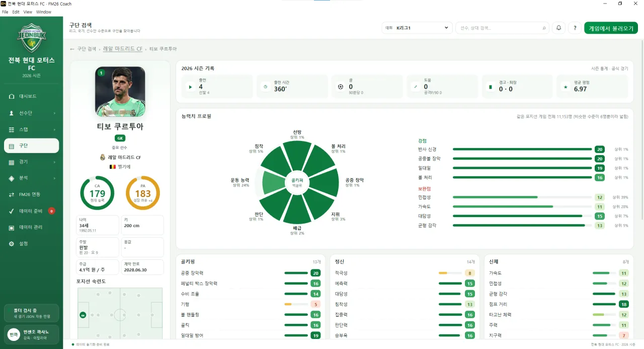This screenshot has width=644, height=349.
Task: Click the 구단 sidebar icon
Action: tap(12, 146)
